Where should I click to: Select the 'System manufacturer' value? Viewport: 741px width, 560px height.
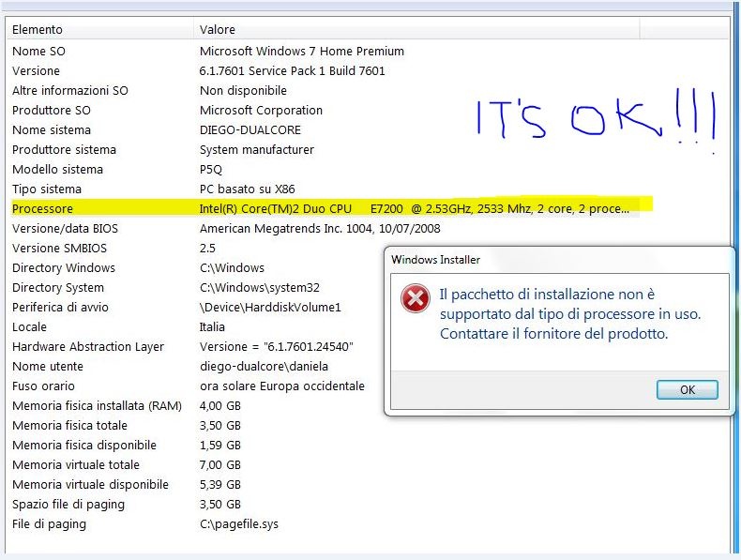(257, 150)
